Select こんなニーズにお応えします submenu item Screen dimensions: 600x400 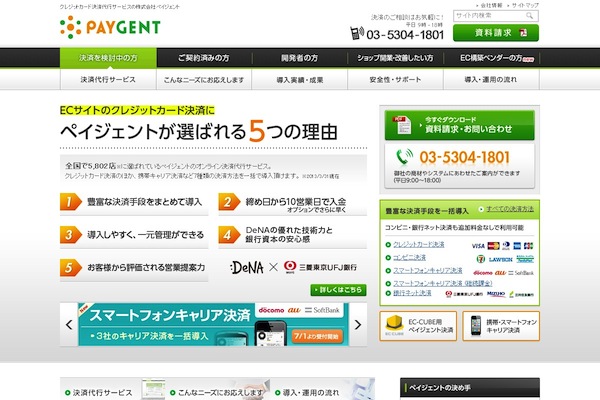(204, 80)
